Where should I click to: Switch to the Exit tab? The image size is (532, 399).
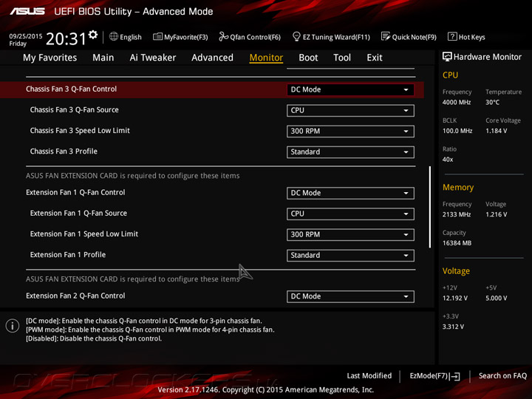click(x=374, y=58)
